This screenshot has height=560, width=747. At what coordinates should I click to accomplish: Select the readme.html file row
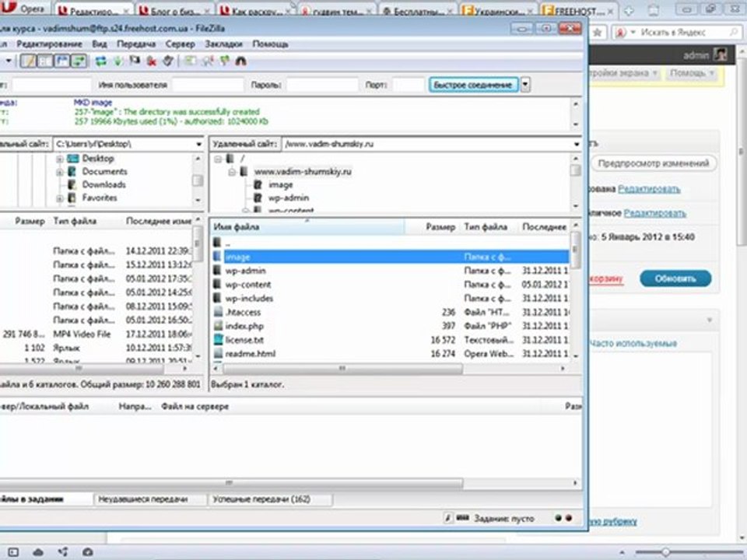click(390, 354)
